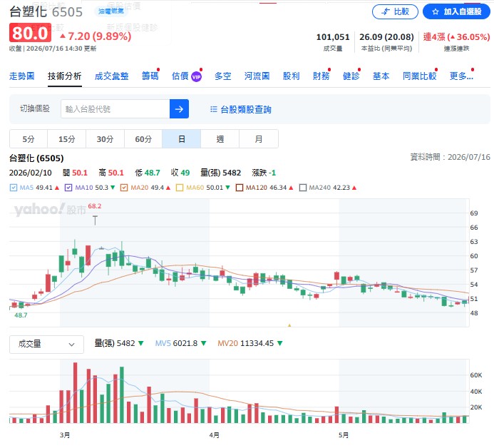The height and width of the screenshot is (448, 494).
Task: Click the compare arrows icon in 比較 button
Action: pyautogui.click(x=386, y=11)
